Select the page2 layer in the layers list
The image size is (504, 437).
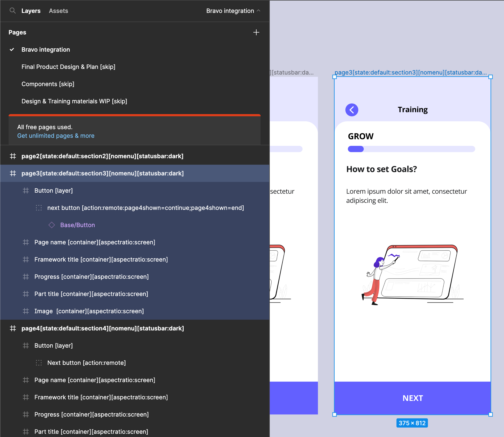pos(135,156)
